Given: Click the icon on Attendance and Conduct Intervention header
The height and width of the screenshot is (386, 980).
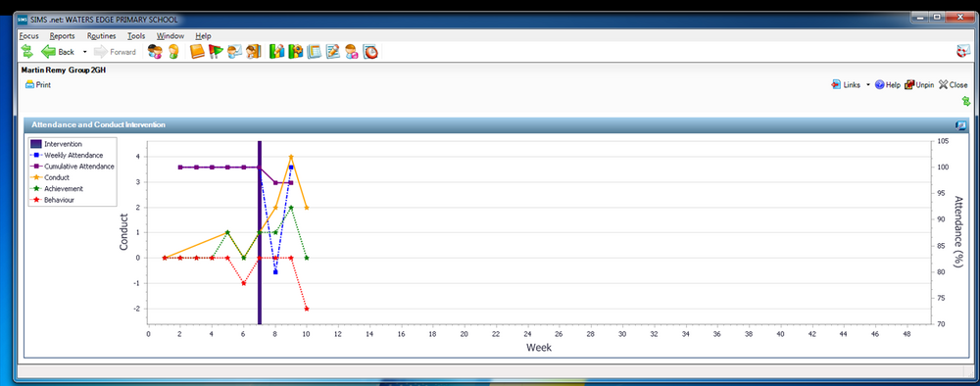Looking at the screenshot, I should (x=960, y=125).
